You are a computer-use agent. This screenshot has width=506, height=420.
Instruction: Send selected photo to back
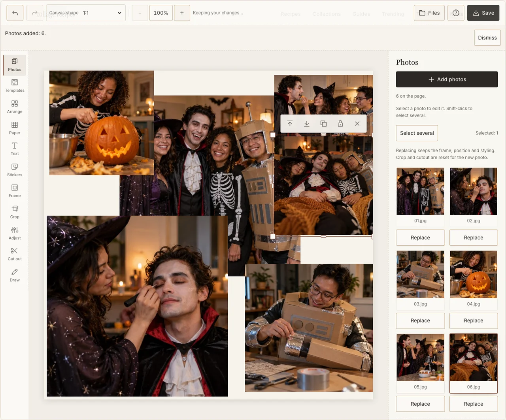pos(307,124)
